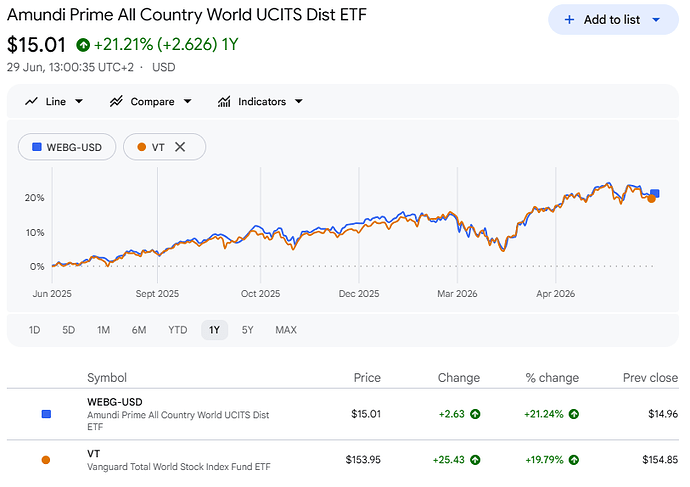Click the Compare icon

pos(116,102)
